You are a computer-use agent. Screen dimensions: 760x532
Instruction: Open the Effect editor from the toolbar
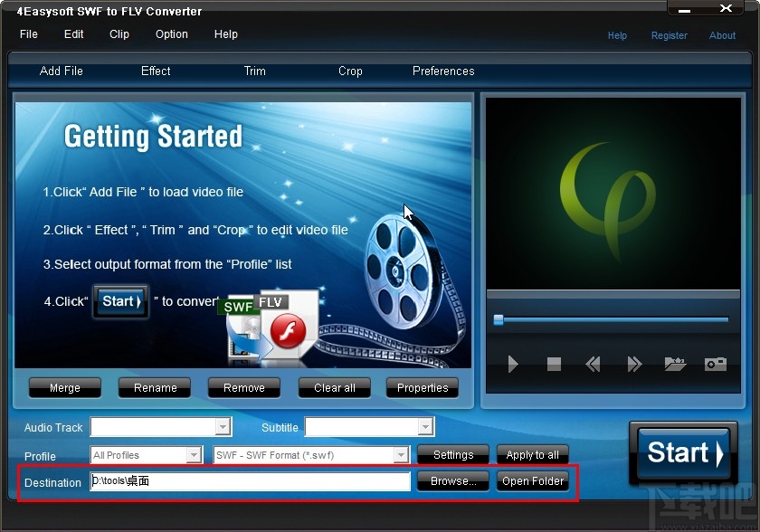click(x=155, y=71)
